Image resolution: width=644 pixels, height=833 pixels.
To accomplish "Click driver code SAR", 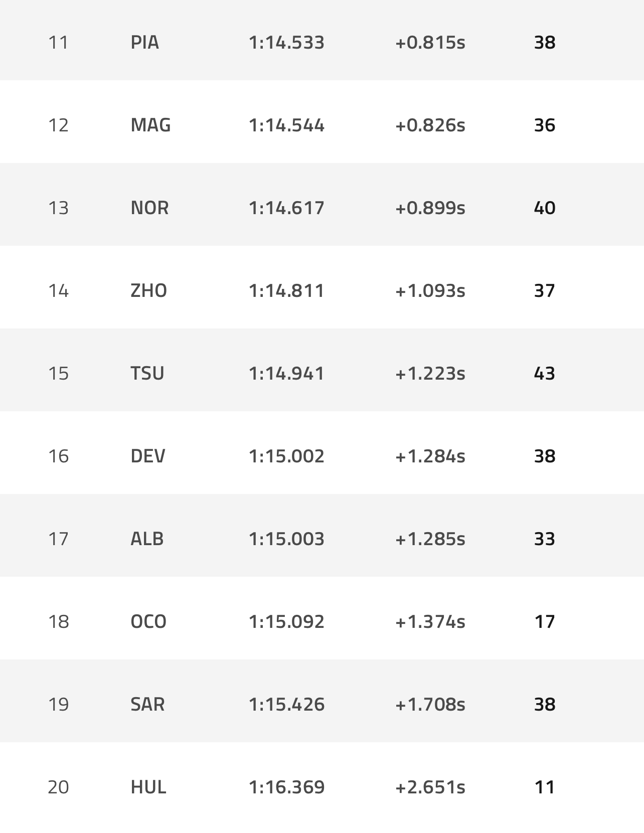I will pyautogui.click(x=147, y=704).
